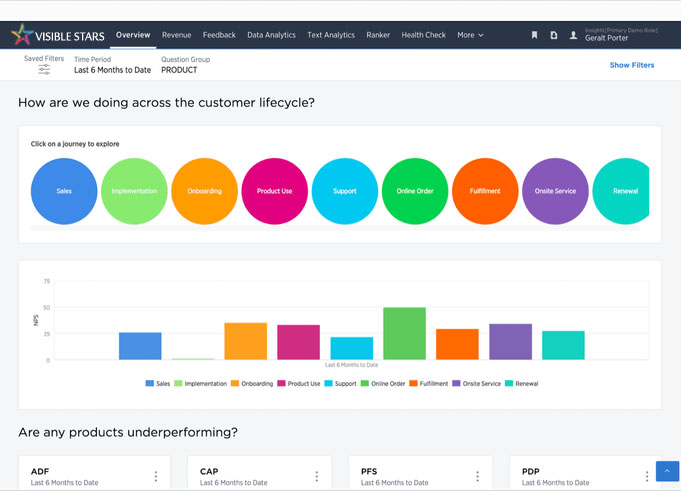The image size is (681, 491).
Task: Expand the More navigation dropdown
Action: point(470,35)
